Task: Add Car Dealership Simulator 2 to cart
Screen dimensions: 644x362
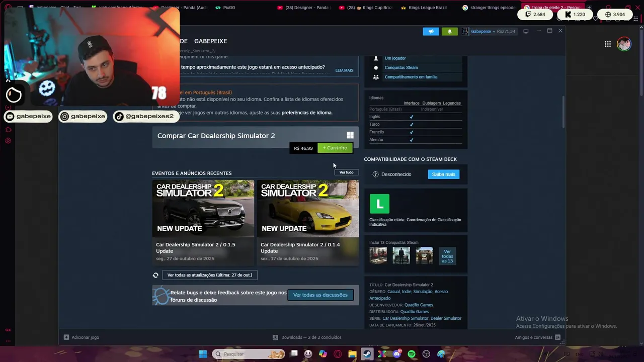Action: tap(335, 148)
